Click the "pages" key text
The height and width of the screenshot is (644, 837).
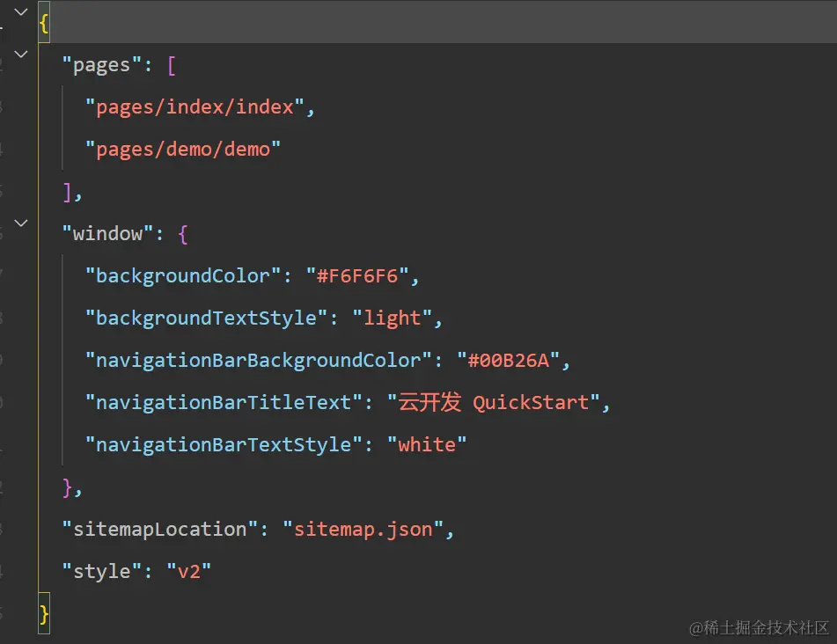(102, 66)
